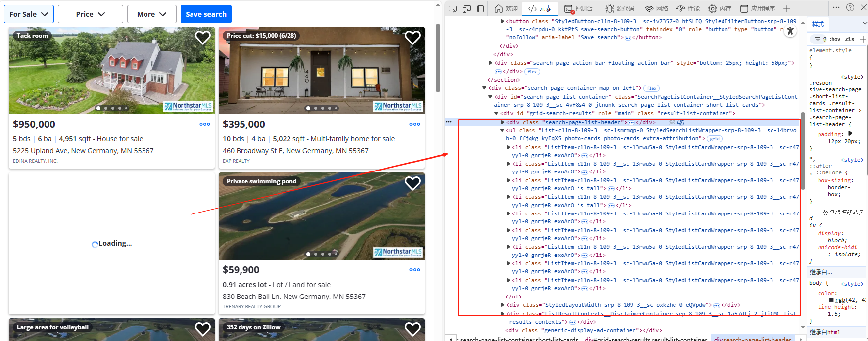Open the 460 Broadway building photo thumbnail
868x341 pixels.
coord(322,71)
